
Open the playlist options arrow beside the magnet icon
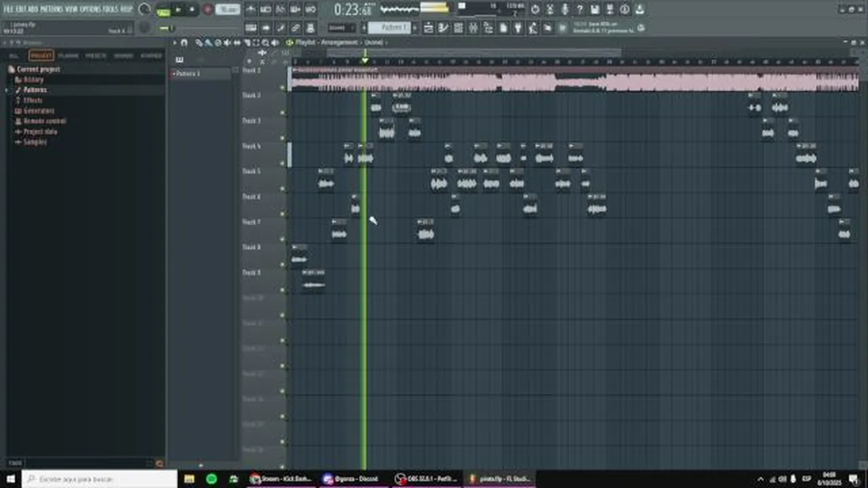[x=174, y=42]
